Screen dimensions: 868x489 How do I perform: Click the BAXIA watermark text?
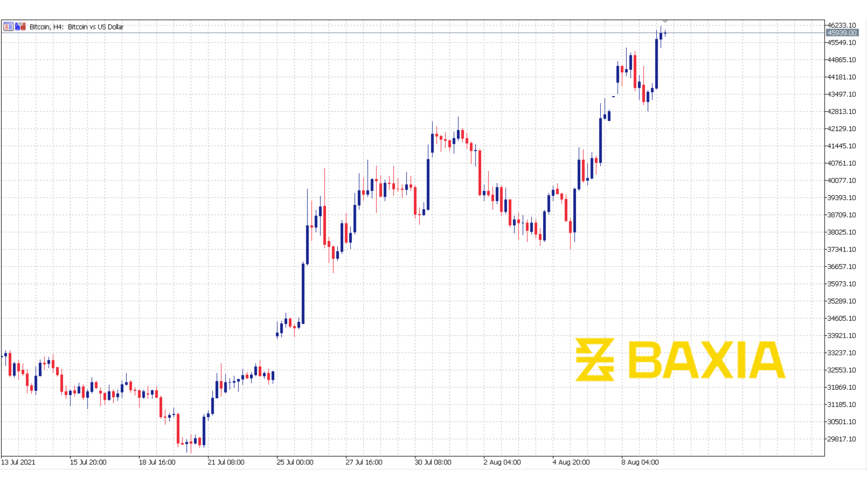click(x=707, y=359)
